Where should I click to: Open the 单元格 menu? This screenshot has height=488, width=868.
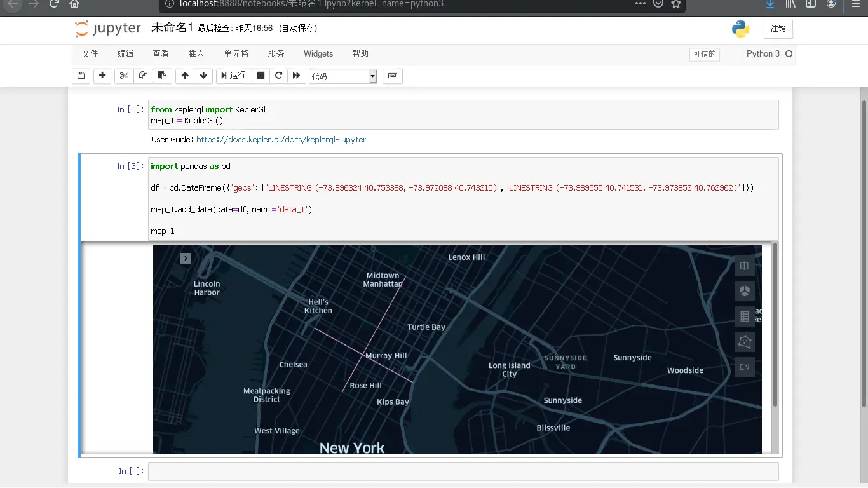(x=236, y=54)
